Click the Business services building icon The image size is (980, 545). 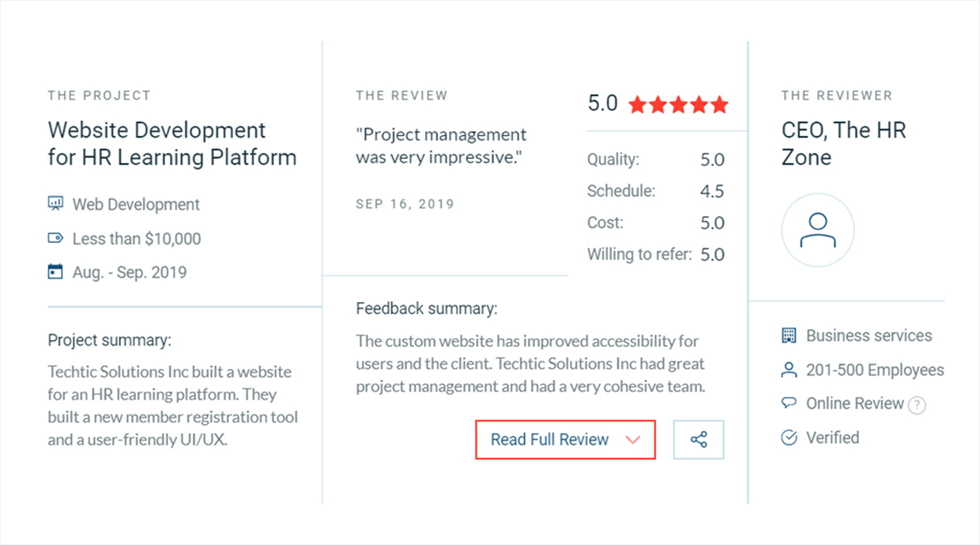click(x=789, y=335)
